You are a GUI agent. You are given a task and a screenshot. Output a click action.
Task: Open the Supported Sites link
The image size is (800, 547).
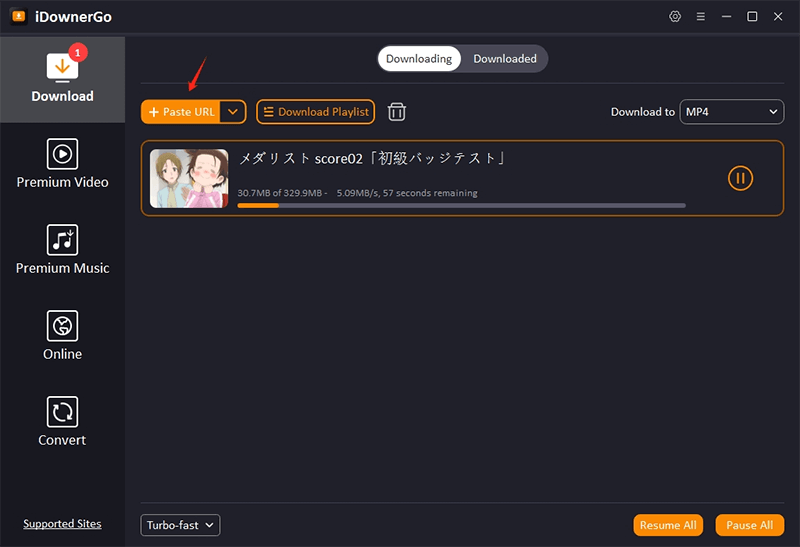[x=62, y=524]
